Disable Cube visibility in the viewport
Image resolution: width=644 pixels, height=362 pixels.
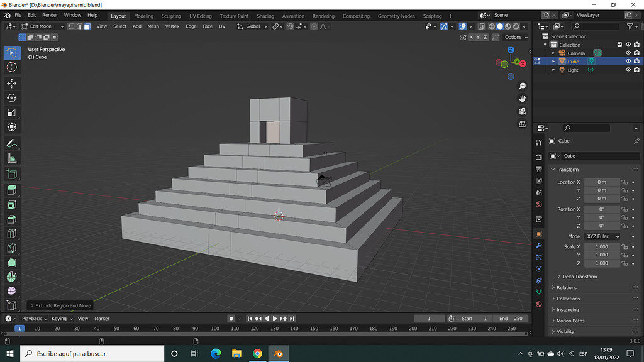tap(628, 61)
